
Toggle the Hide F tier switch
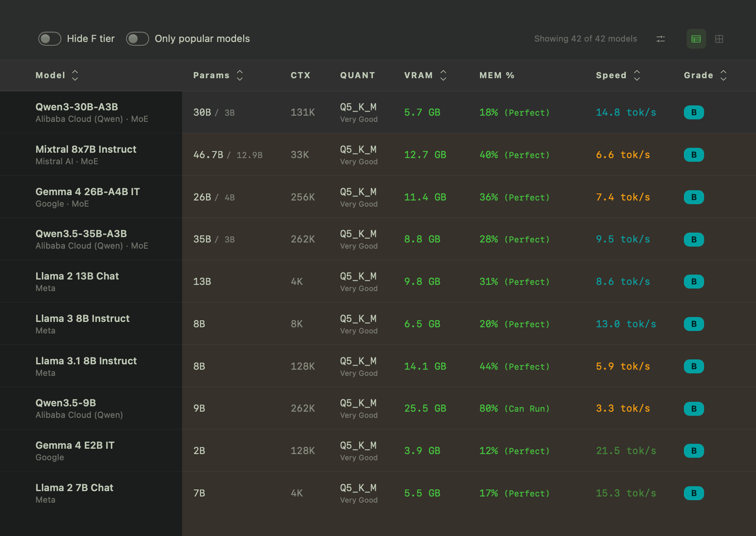coord(50,39)
